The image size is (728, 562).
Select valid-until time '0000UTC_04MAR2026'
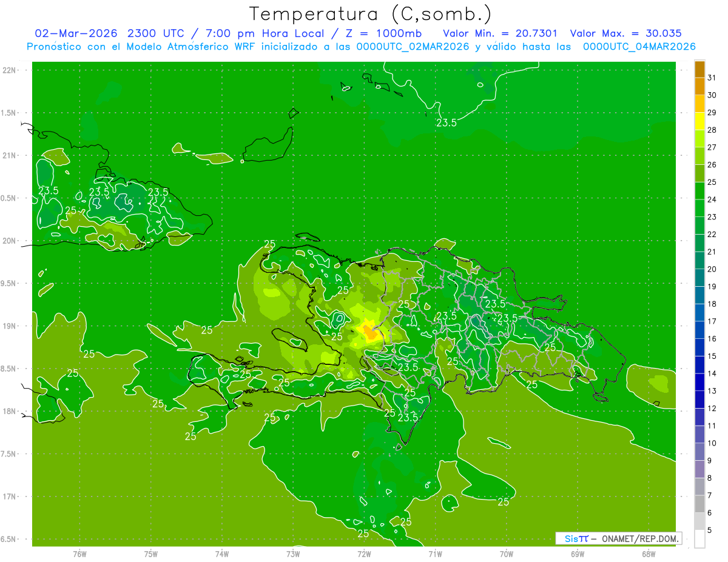639,47
